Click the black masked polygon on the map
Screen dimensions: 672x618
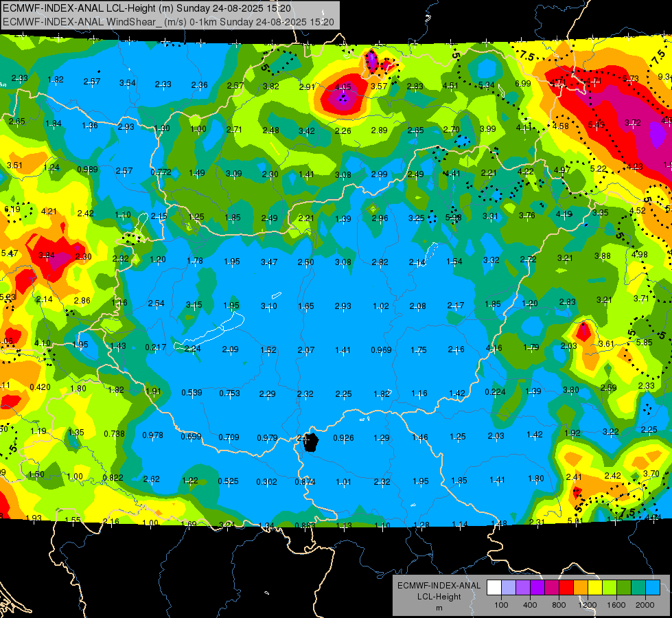pyautogui.click(x=311, y=443)
